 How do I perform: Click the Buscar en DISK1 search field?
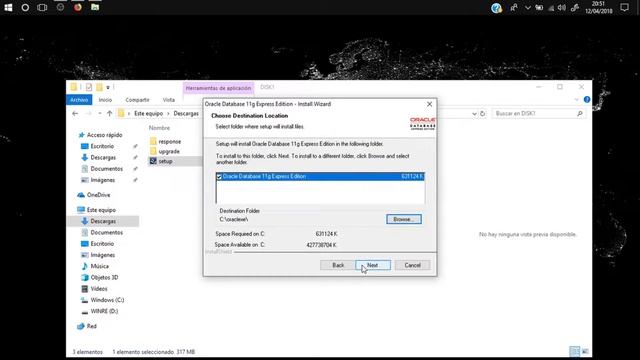tap(539, 113)
